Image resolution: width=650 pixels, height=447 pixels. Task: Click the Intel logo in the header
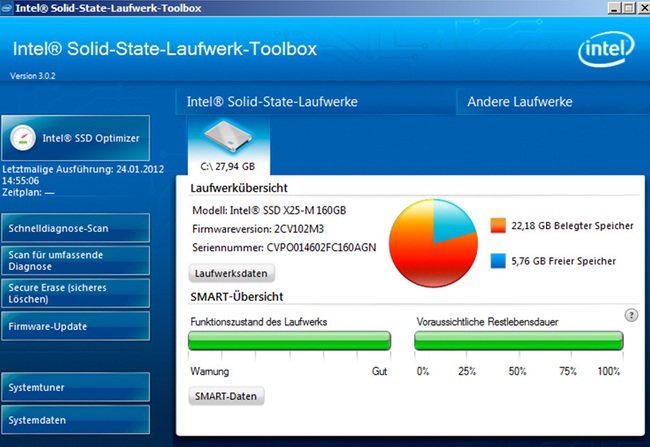[x=606, y=49]
